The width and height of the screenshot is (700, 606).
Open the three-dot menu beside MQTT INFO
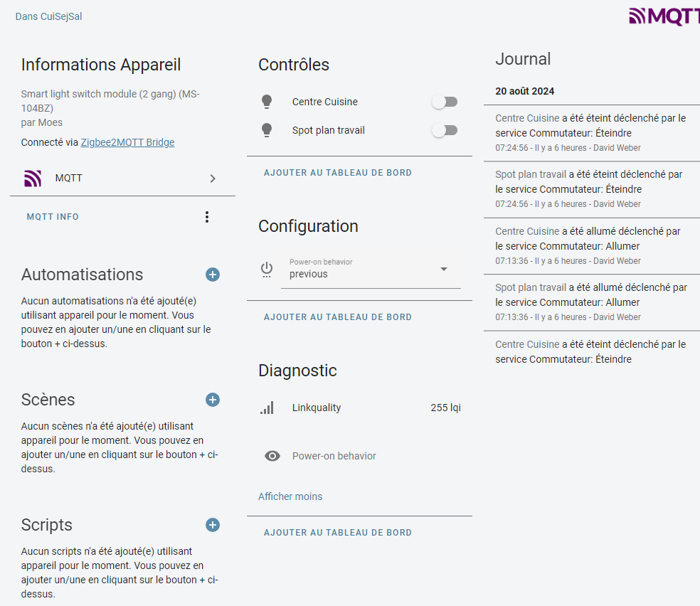click(x=207, y=217)
